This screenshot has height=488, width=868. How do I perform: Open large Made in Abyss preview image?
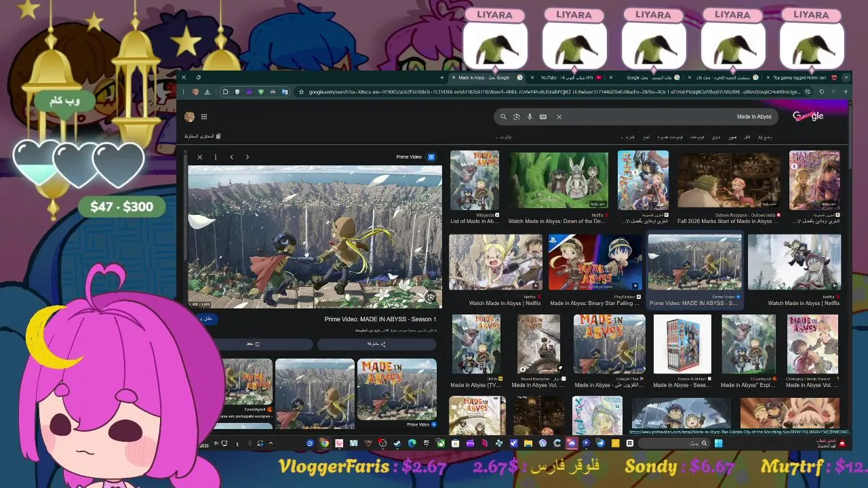315,237
